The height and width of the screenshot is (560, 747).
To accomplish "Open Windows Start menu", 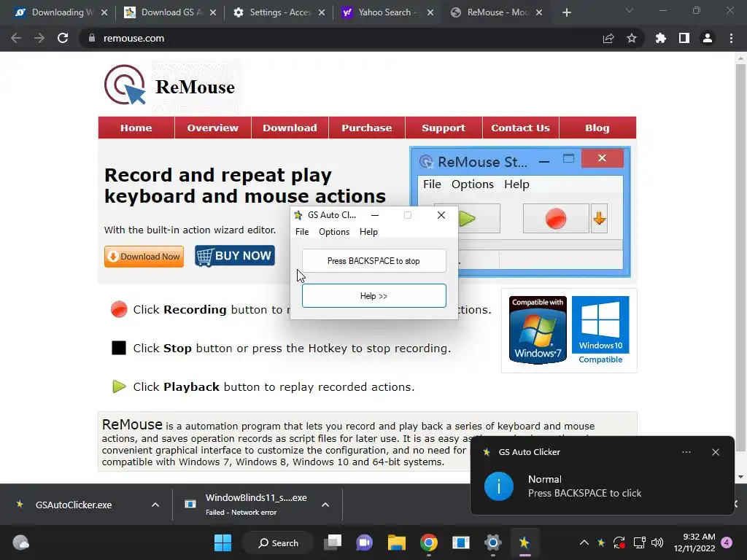I will 222,542.
